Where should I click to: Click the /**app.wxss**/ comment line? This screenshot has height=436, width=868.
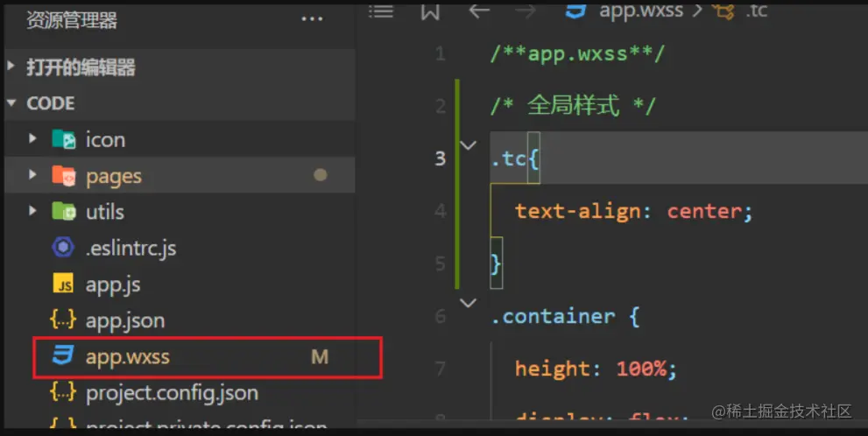point(577,54)
